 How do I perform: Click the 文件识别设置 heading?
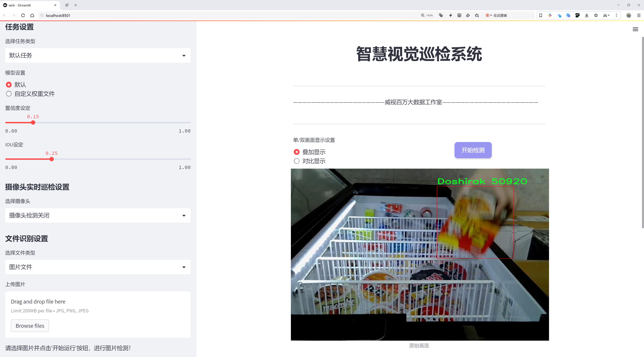point(26,239)
